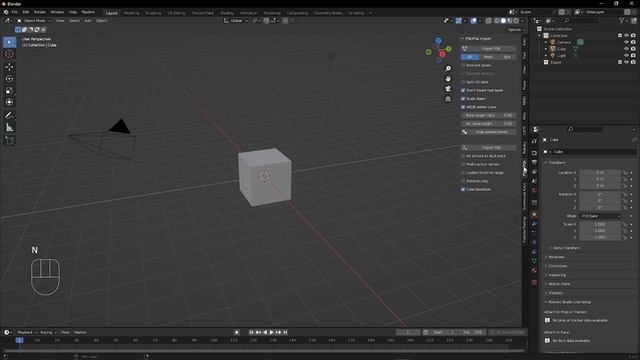Viewport: 640px width, 360px height.
Task: Uncheck the Case Sensitive checkbox
Action: (463, 189)
